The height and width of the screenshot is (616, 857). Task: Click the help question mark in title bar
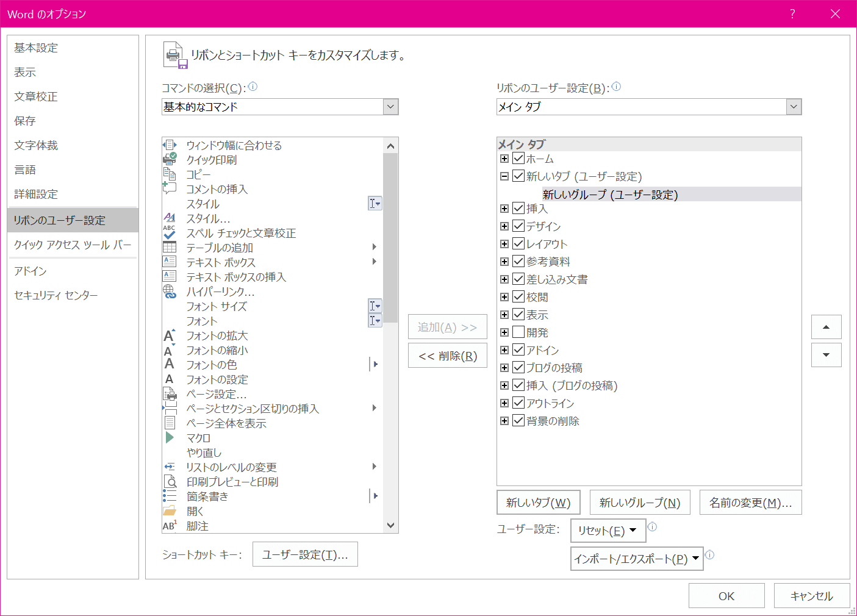tap(792, 13)
